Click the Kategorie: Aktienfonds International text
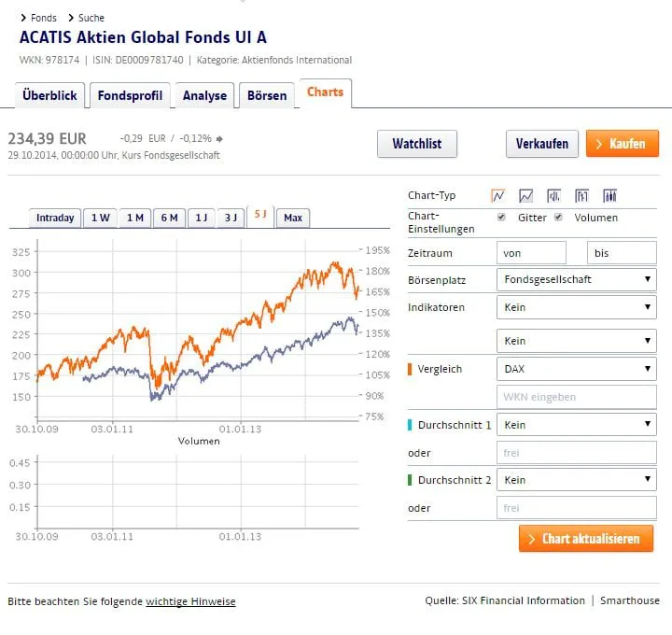This screenshot has width=672, height=635. (x=274, y=60)
